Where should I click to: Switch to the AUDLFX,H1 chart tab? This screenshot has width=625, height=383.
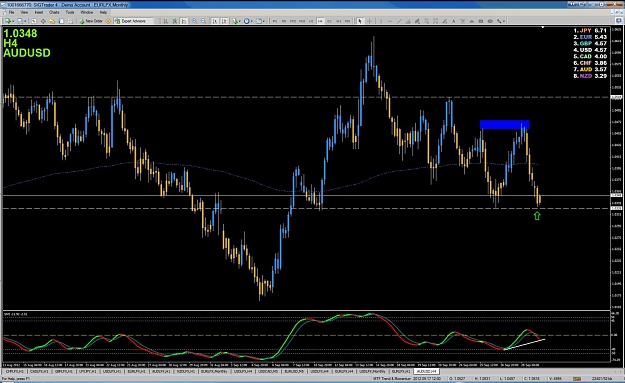pos(161,371)
